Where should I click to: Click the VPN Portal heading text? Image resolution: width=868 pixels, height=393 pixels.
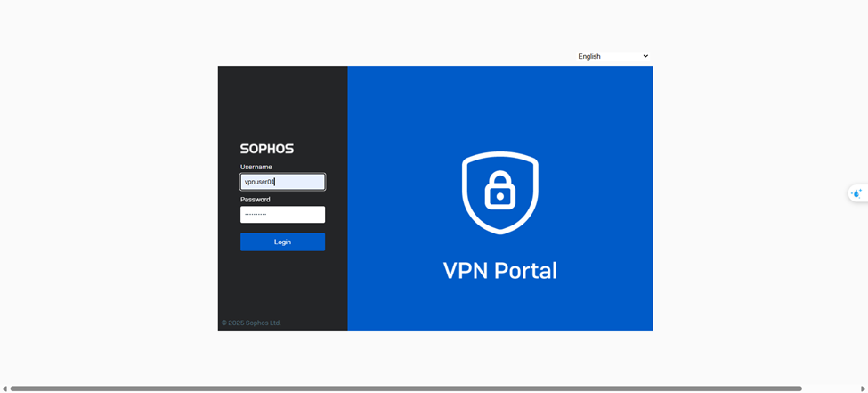click(x=499, y=271)
